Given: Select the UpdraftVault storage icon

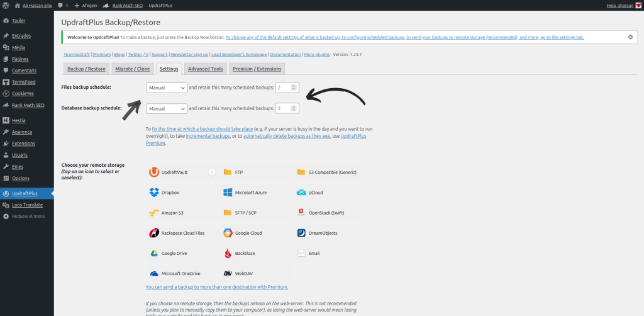Looking at the screenshot, I should pyautogui.click(x=155, y=172).
